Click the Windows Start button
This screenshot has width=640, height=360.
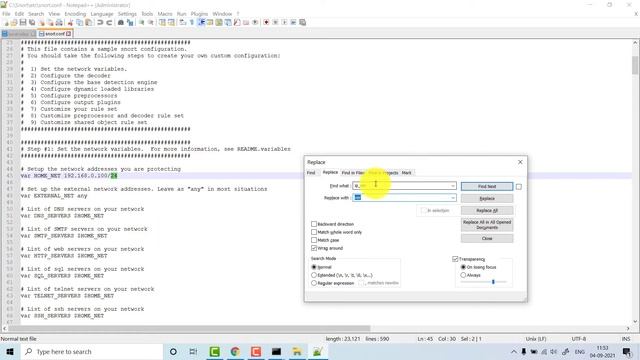[10, 351]
